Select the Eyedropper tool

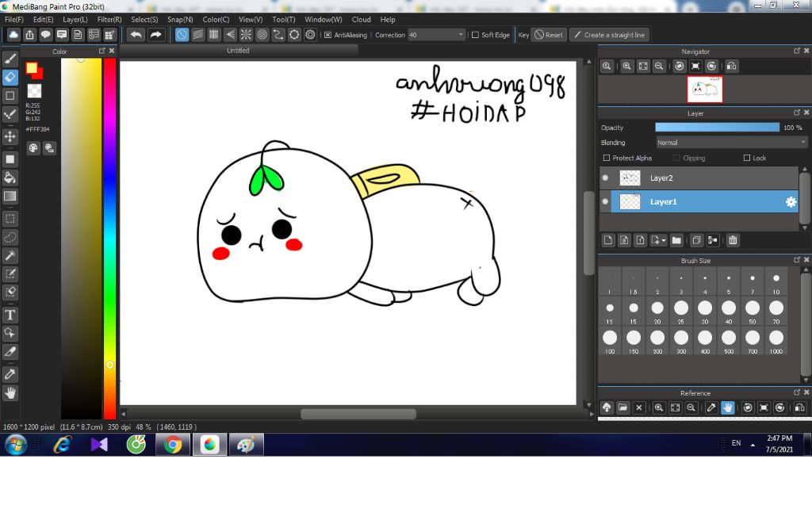coord(10,374)
